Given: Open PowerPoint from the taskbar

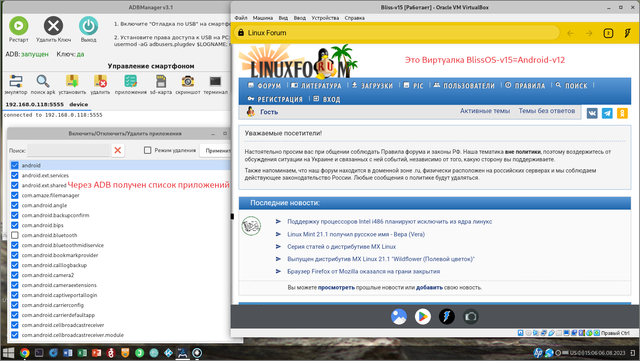Looking at the screenshot, I should click(x=96, y=353).
